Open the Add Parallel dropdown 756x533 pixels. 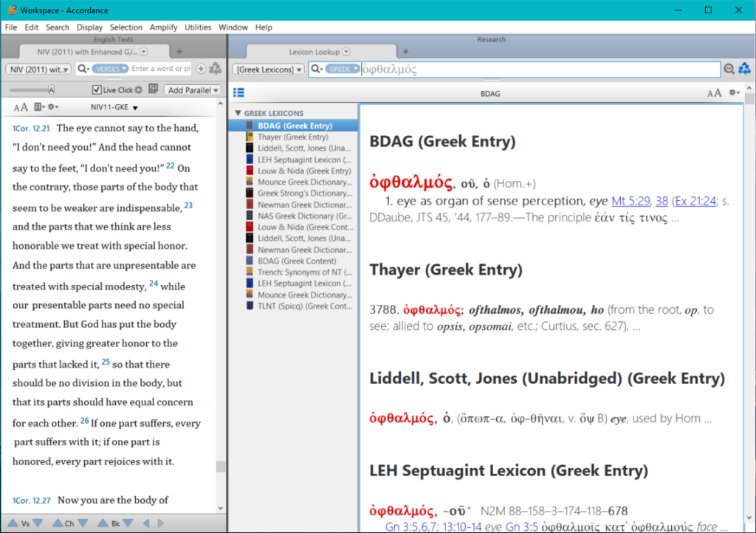click(193, 90)
